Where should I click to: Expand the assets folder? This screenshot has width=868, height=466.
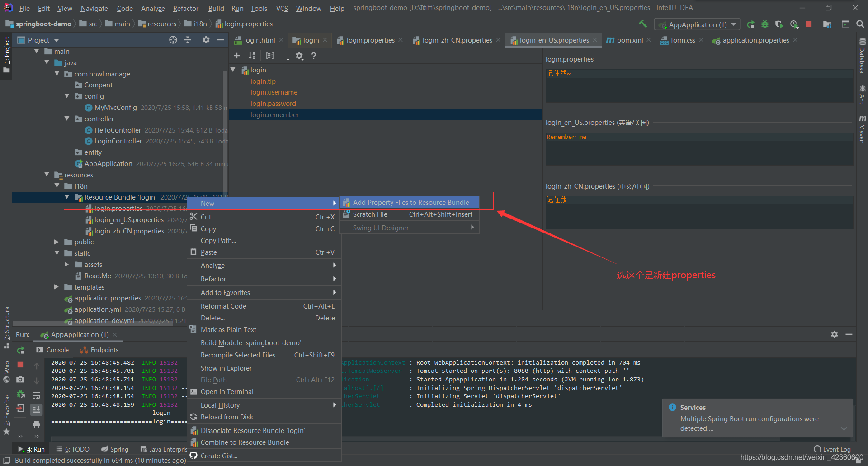[67, 264]
